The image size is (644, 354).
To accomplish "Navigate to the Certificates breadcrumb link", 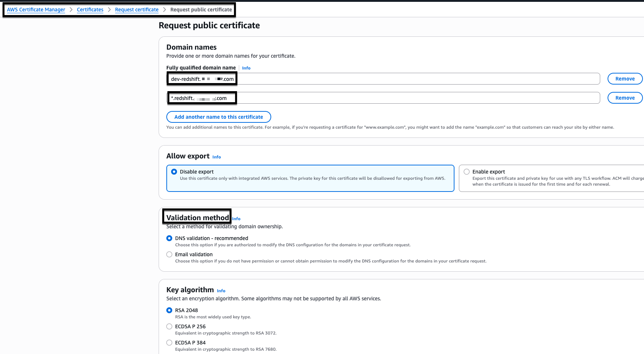I will coord(90,10).
